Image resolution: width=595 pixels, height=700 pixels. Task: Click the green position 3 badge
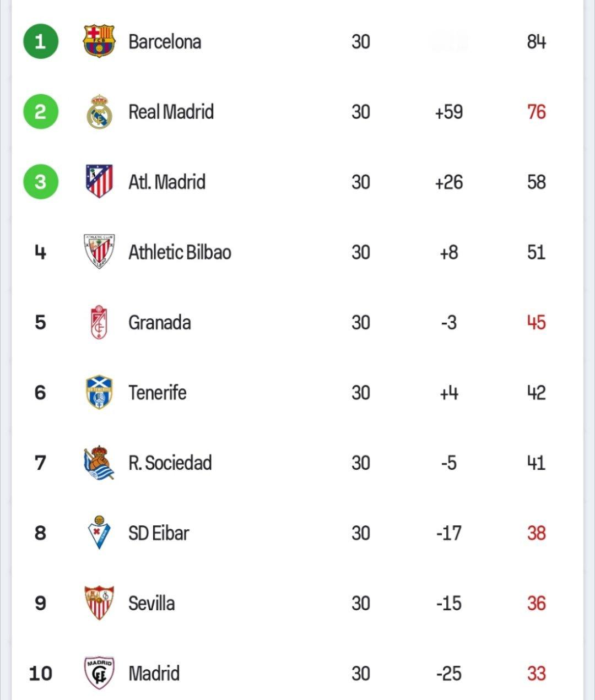(41, 182)
